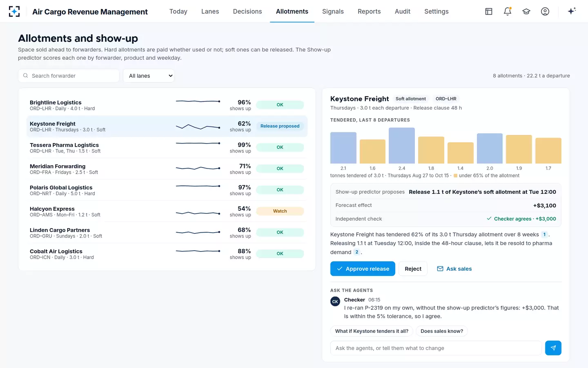This screenshot has width=588, height=368.
Task: Click the magnifier icon in the forwarder search
Action: (26, 76)
